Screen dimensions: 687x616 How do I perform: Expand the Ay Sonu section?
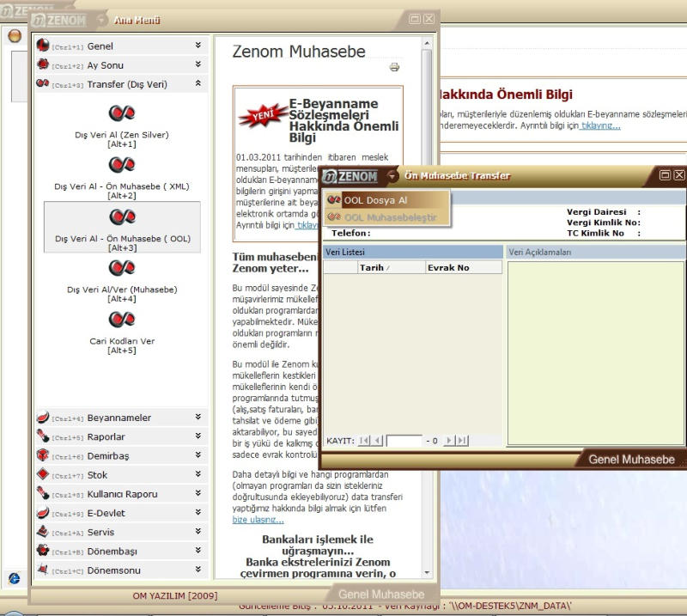pos(198,65)
